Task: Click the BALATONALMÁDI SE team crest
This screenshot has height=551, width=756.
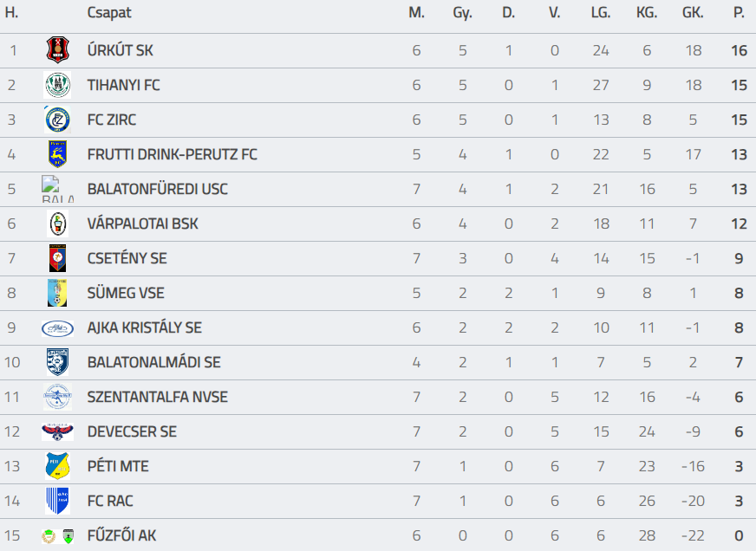Action: click(57, 362)
